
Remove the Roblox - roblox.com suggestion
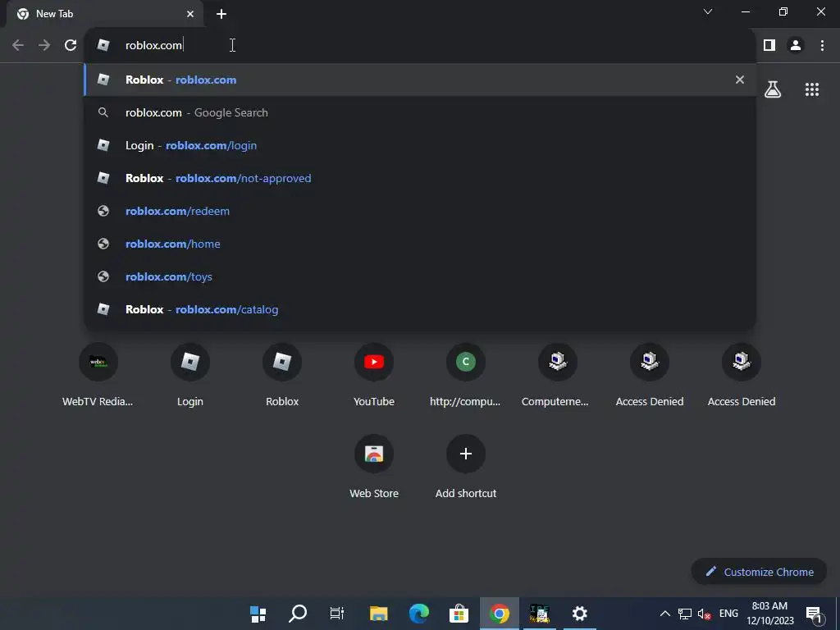point(740,80)
